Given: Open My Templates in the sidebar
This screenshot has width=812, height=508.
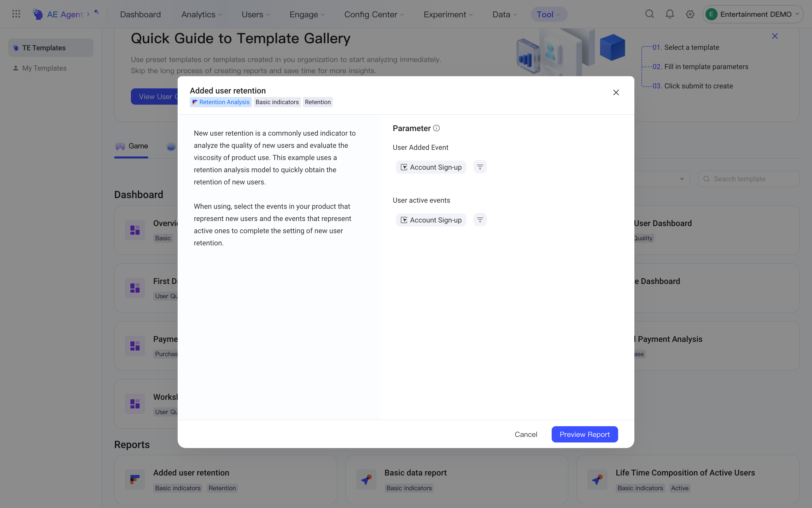Looking at the screenshot, I should [51, 68].
